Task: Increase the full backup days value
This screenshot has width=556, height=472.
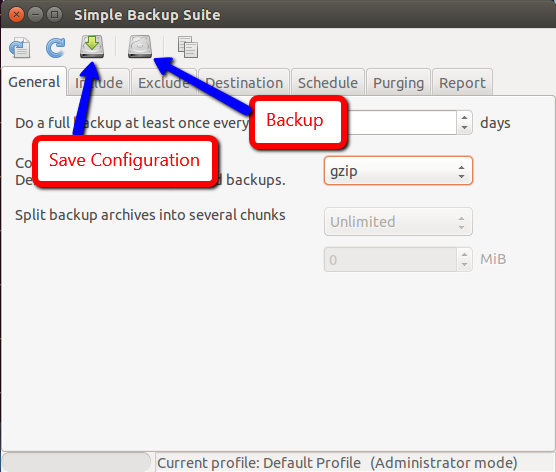Action: 465,117
